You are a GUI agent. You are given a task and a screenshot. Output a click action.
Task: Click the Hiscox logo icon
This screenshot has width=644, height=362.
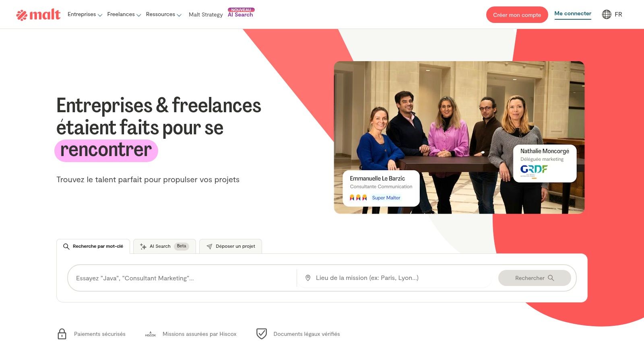(x=151, y=334)
